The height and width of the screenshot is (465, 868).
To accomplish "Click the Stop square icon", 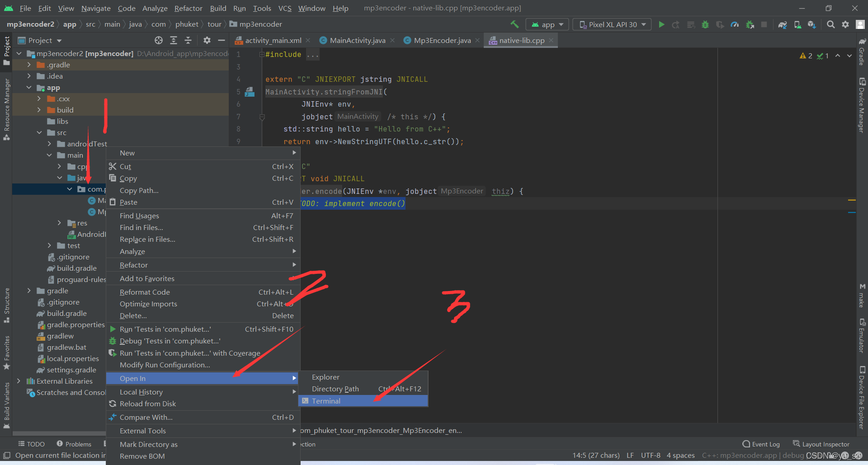I will click(764, 24).
